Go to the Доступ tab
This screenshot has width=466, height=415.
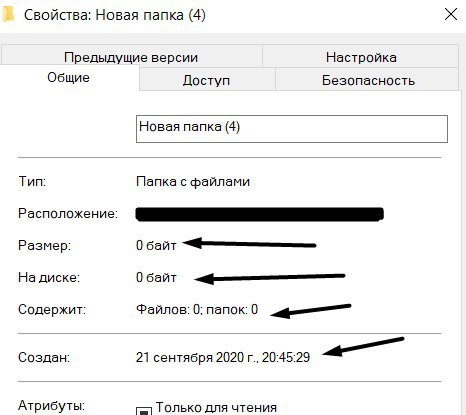click(x=206, y=80)
